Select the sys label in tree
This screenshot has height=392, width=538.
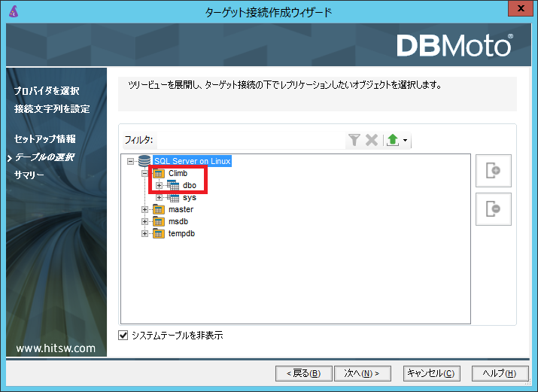[x=190, y=198]
